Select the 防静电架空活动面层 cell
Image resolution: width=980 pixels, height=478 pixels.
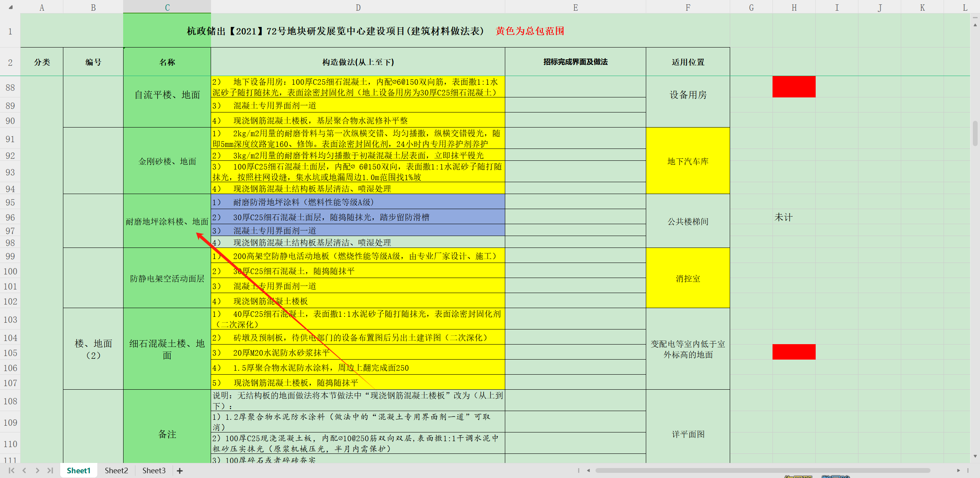167,278
